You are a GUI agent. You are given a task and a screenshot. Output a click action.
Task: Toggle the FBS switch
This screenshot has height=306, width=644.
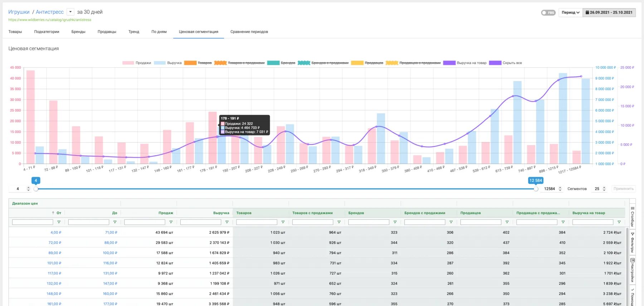[548, 13]
